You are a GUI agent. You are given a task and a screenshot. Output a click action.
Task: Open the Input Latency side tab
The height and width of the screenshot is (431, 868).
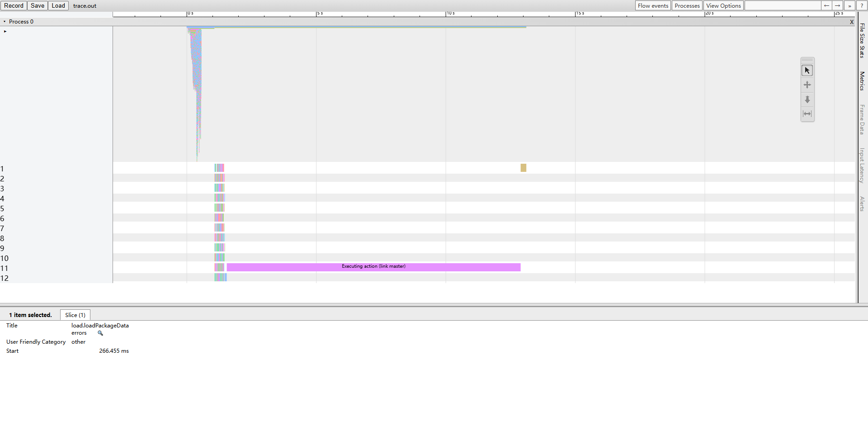coord(863,166)
